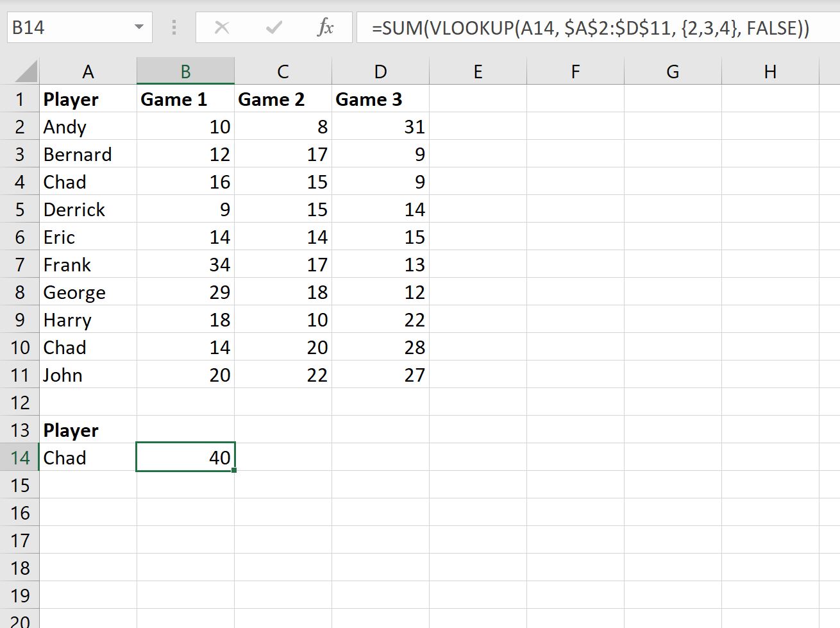Click cell A14 containing Chad lookup value
Screen dimensions: 840x628
click(x=88, y=457)
